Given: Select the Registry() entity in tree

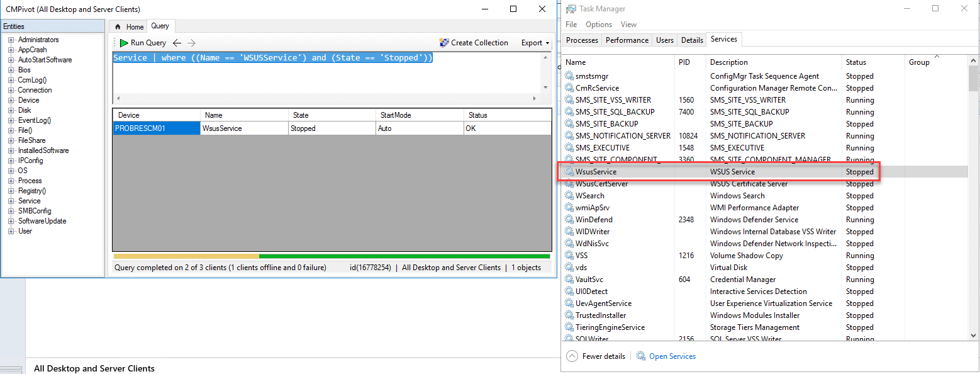Looking at the screenshot, I should [32, 191].
